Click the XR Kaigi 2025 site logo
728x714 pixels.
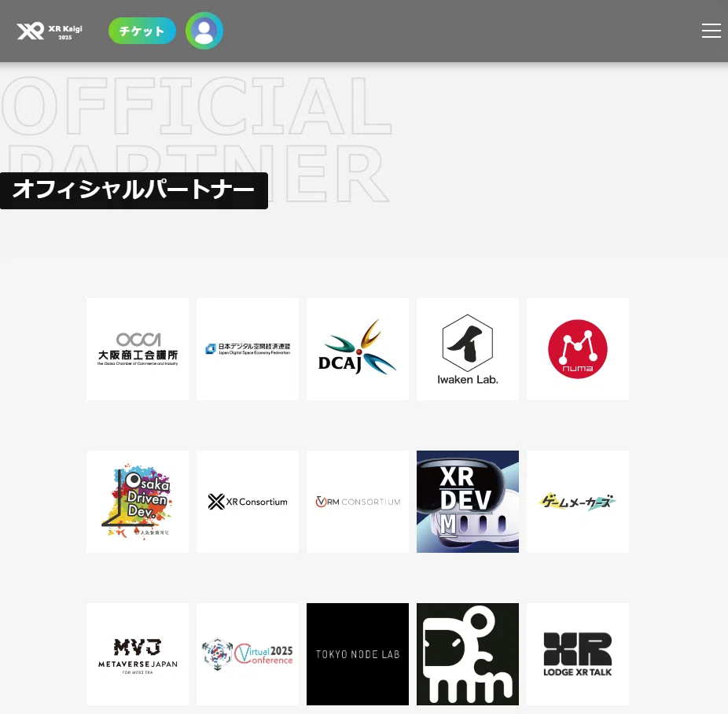tap(50, 31)
